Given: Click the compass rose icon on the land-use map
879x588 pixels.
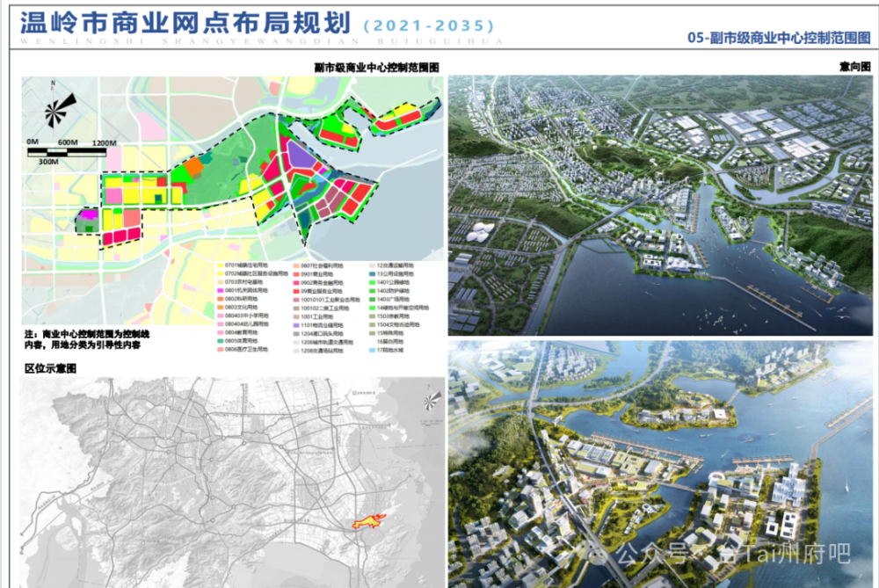Looking at the screenshot, I should point(53,111).
